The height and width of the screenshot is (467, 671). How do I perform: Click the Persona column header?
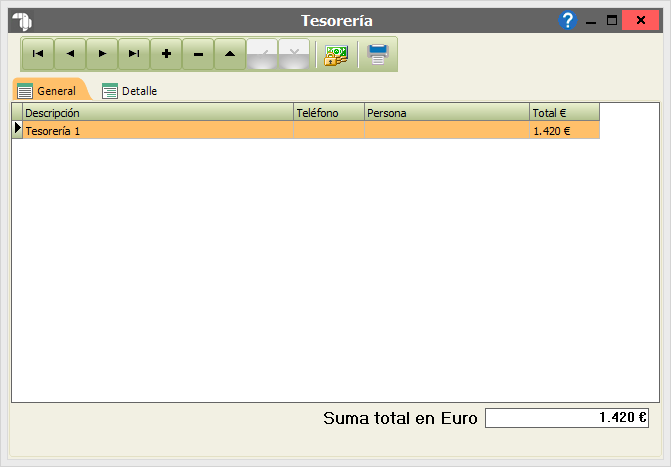point(447,113)
